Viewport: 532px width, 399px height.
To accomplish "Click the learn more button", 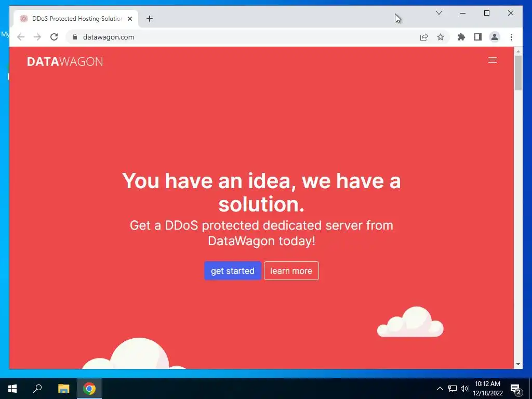I will [291, 271].
